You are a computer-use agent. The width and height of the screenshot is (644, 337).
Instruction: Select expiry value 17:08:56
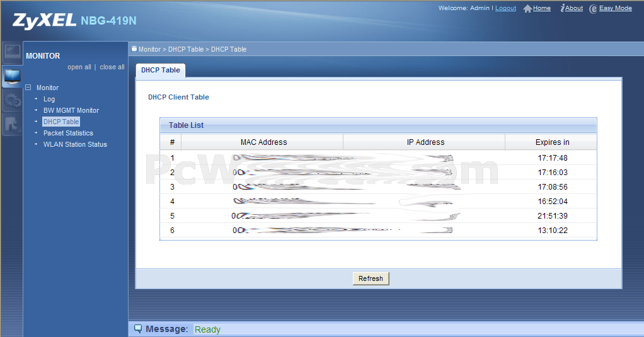click(553, 186)
